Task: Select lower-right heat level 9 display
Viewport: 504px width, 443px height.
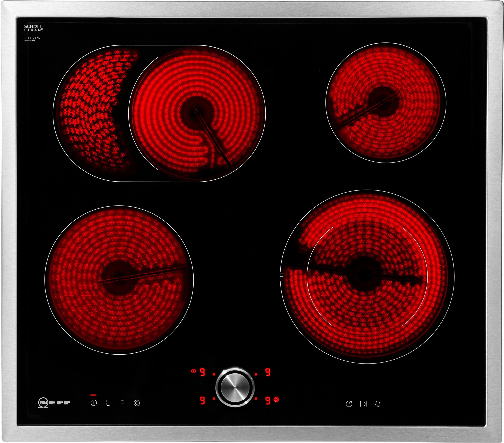Action: (x=268, y=401)
